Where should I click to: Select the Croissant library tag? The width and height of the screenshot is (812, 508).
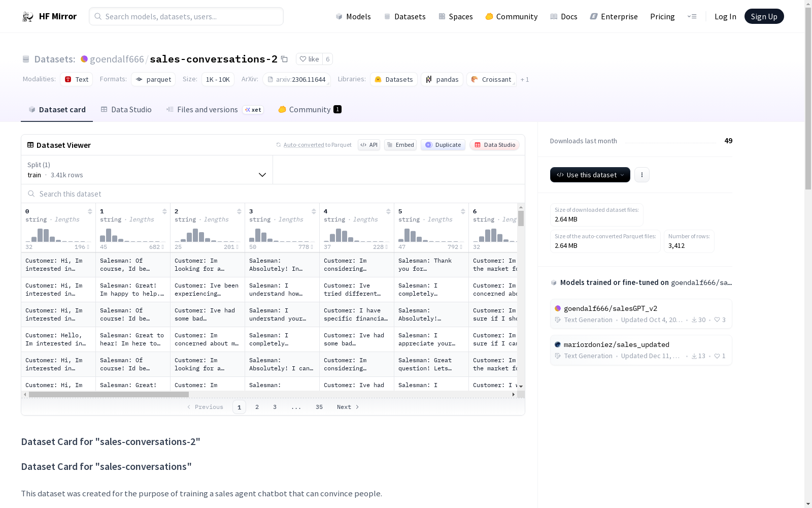(491, 79)
